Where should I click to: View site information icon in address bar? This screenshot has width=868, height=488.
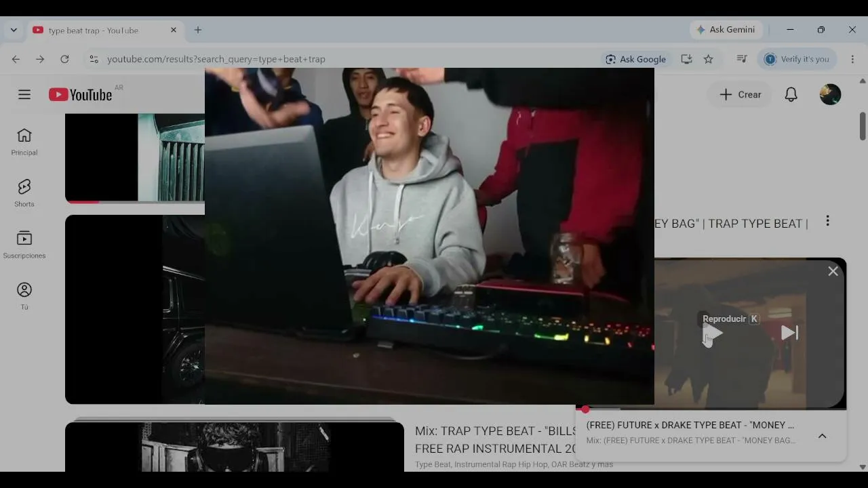94,59
